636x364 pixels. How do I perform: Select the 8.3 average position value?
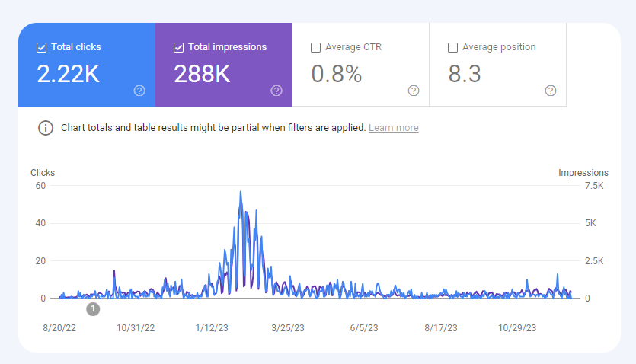pyautogui.click(x=465, y=74)
